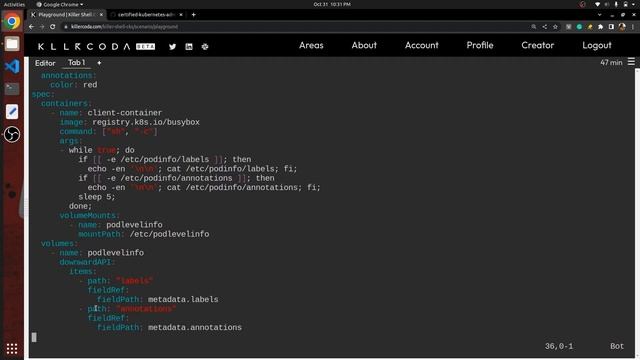Viewport: 640px width, 360px height.
Task: Show Applications grid in dock
Action: [12, 349]
